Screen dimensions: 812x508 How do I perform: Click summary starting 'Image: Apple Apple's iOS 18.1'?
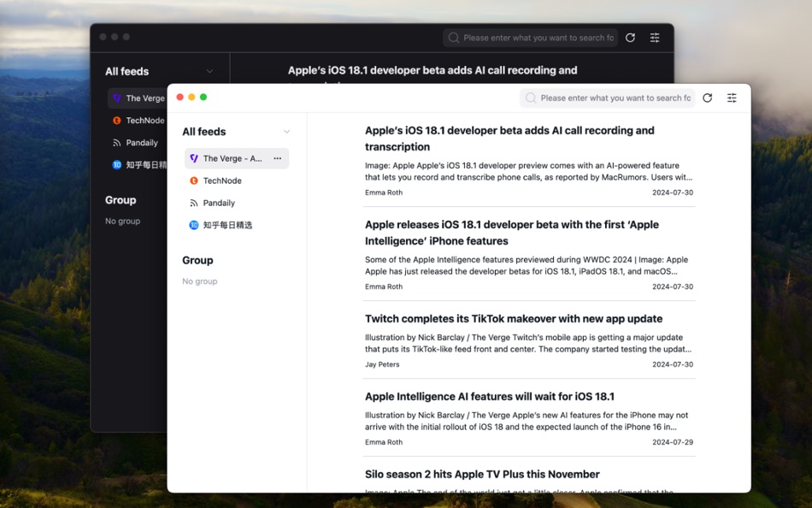click(x=529, y=171)
